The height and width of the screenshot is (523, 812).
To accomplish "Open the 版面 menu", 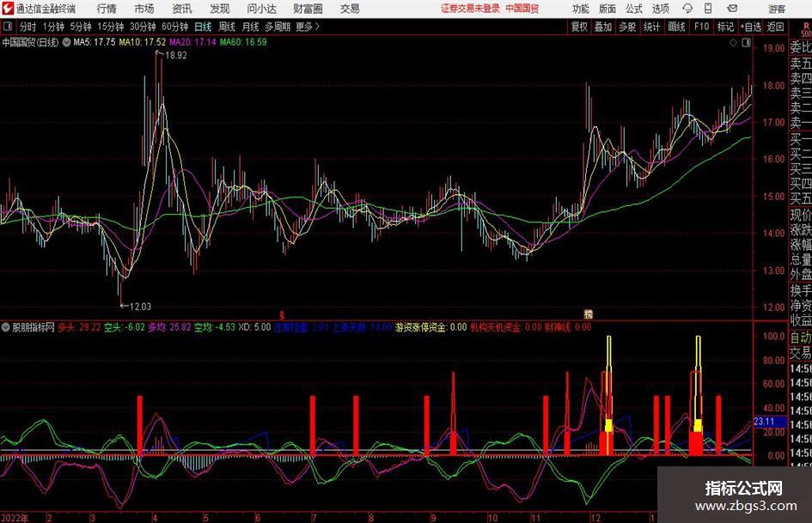I will pyautogui.click(x=607, y=9).
